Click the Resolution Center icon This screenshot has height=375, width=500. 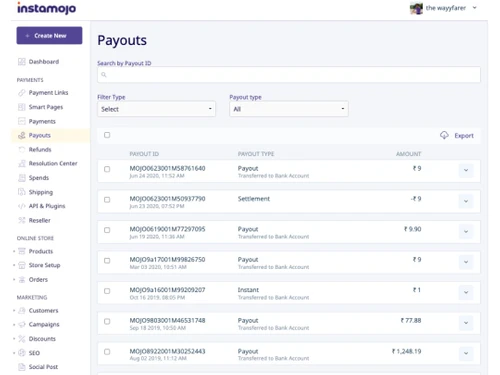point(22,163)
